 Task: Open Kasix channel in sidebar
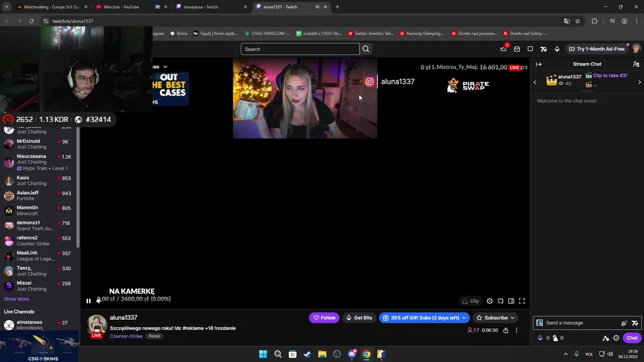click(x=39, y=180)
